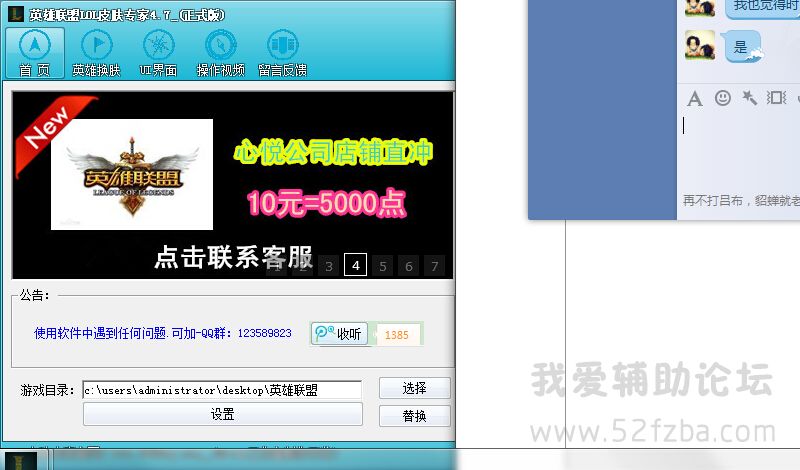
Task: Click the 10元=5000点 promotion text
Action: tap(327, 203)
